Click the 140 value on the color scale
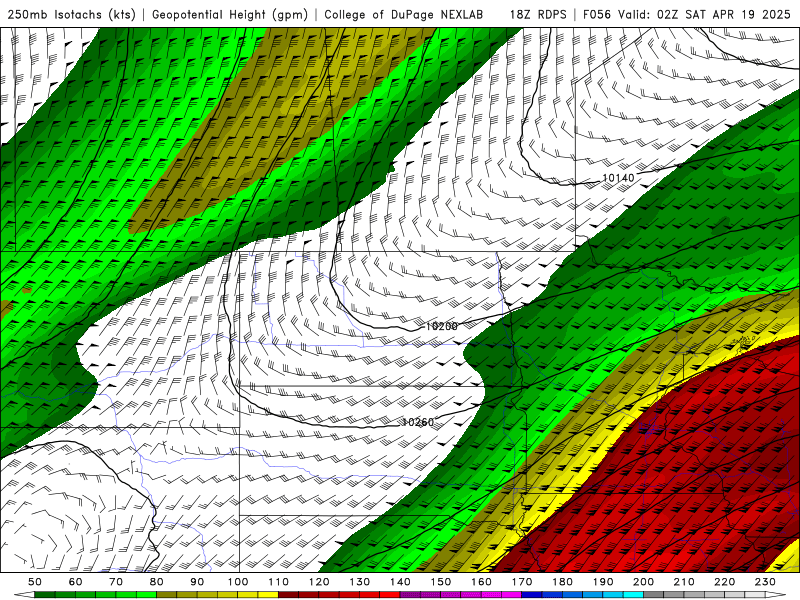800x600 pixels. [x=401, y=582]
